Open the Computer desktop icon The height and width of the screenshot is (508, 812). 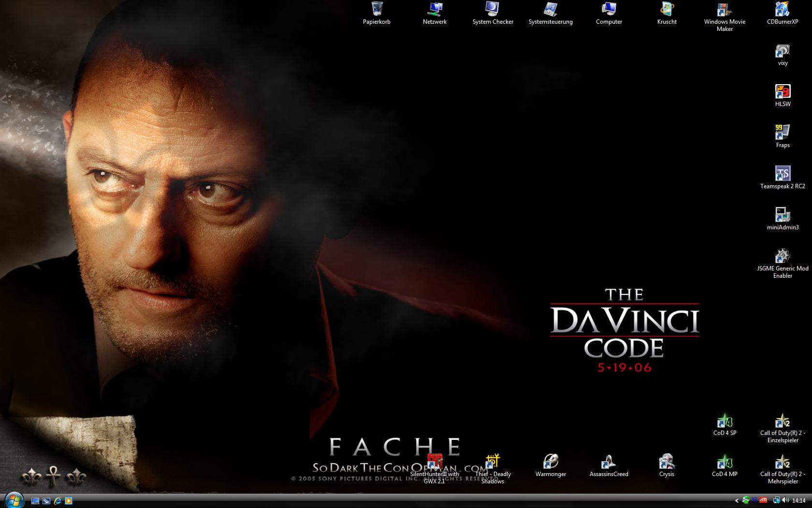tap(609, 13)
